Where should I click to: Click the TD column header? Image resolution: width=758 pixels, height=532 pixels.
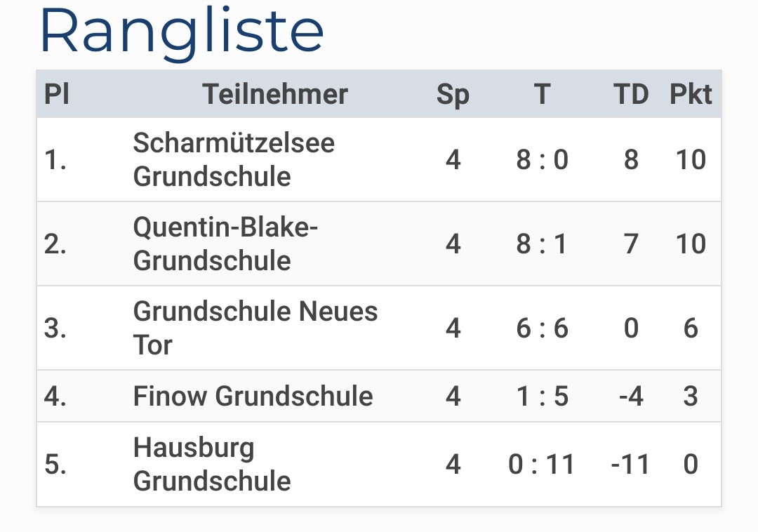click(x=631, y=94)
